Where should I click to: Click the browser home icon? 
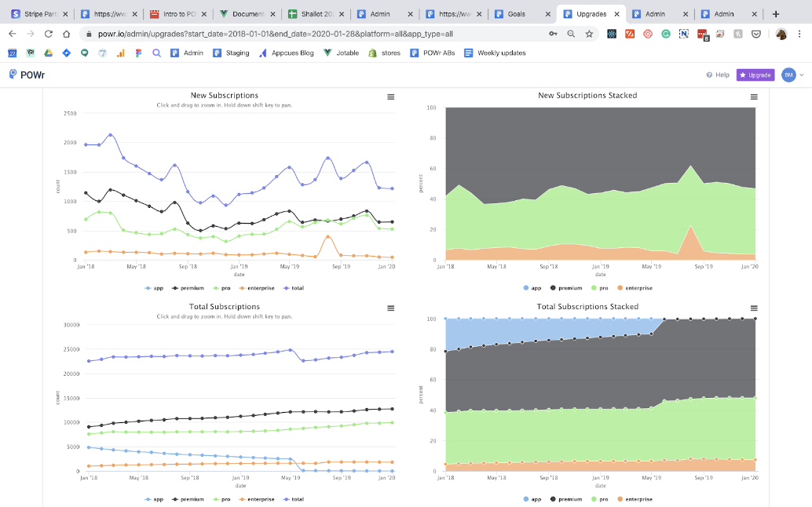[68, 34]
